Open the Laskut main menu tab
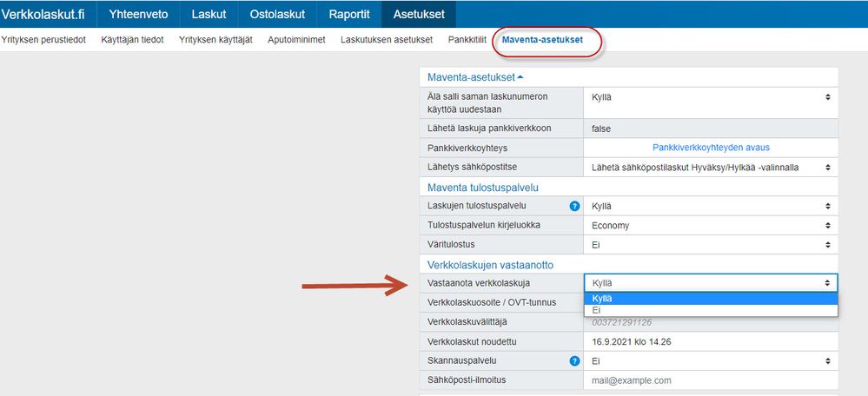The height and width of the screenshot is (396, 868). tap(209, 14)
